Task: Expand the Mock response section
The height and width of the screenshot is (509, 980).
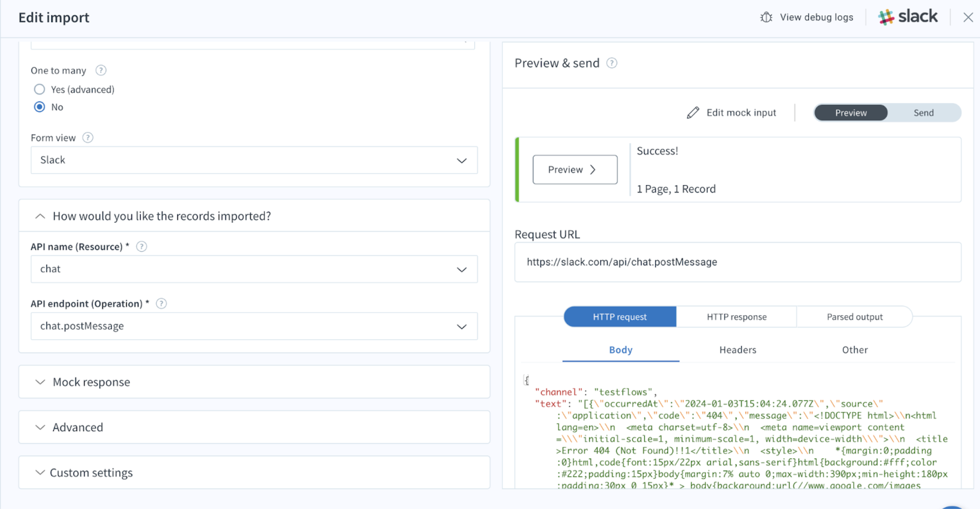Action: coord(254,382)
